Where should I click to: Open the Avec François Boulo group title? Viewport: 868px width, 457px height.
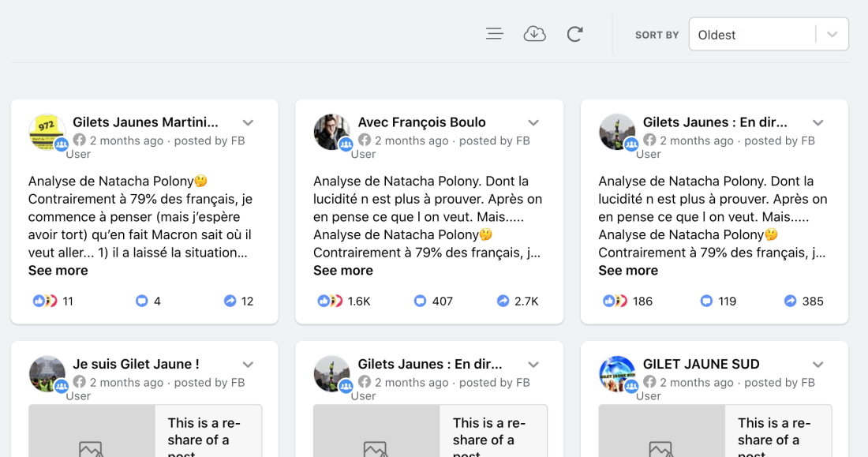(422, 122)
